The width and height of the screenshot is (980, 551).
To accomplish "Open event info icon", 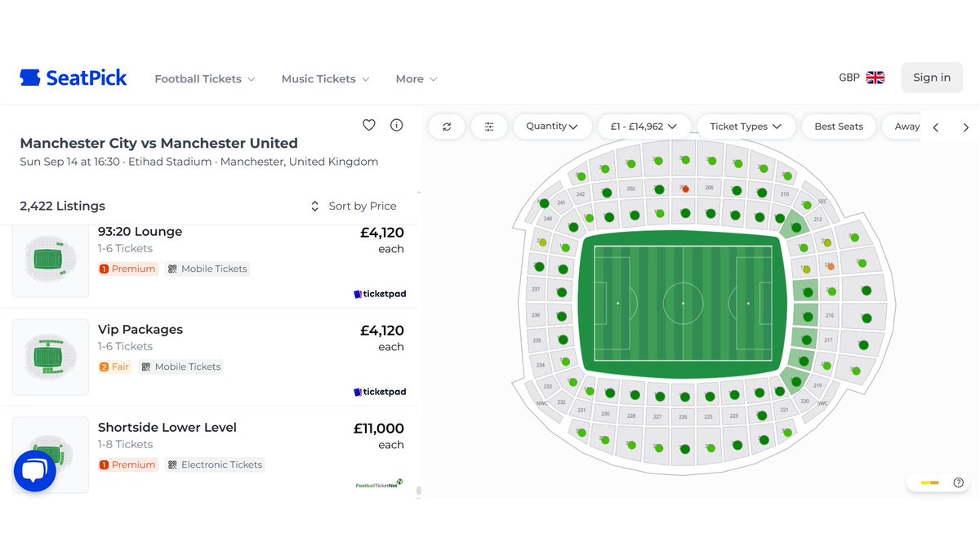I will click(x=397, y=125).
